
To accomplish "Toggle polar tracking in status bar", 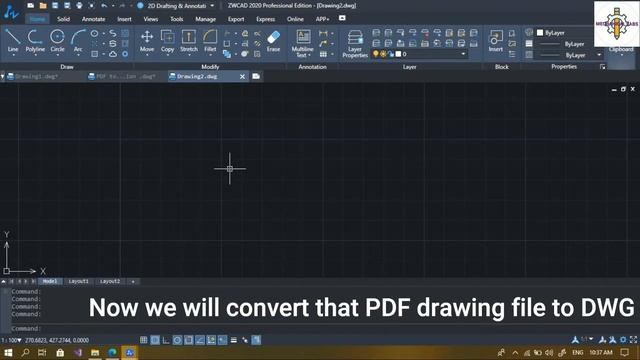I will coord(178,340).
